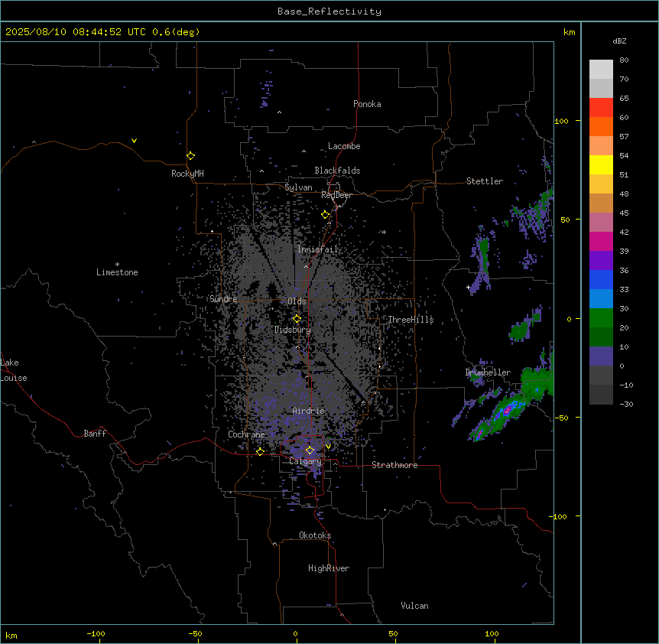Select the slate blue swatch in the dBZ legend
Viewport: 659px width, 644px height.
click(601, 356)
